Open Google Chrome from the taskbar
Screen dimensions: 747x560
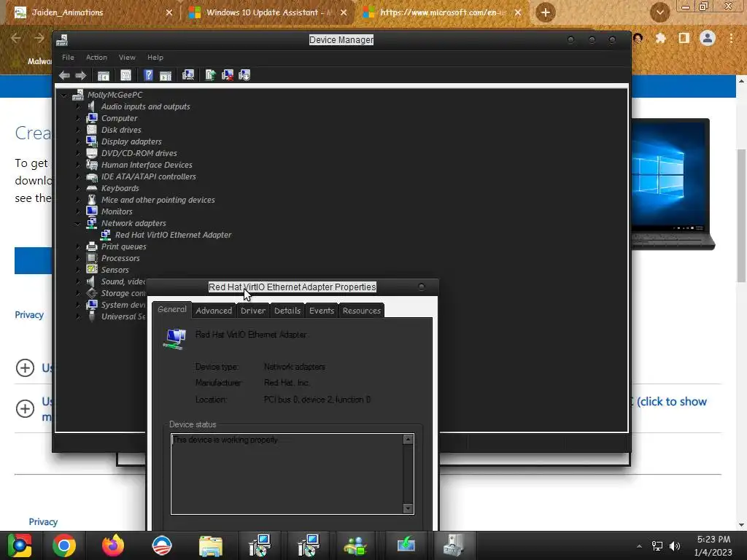64,545
